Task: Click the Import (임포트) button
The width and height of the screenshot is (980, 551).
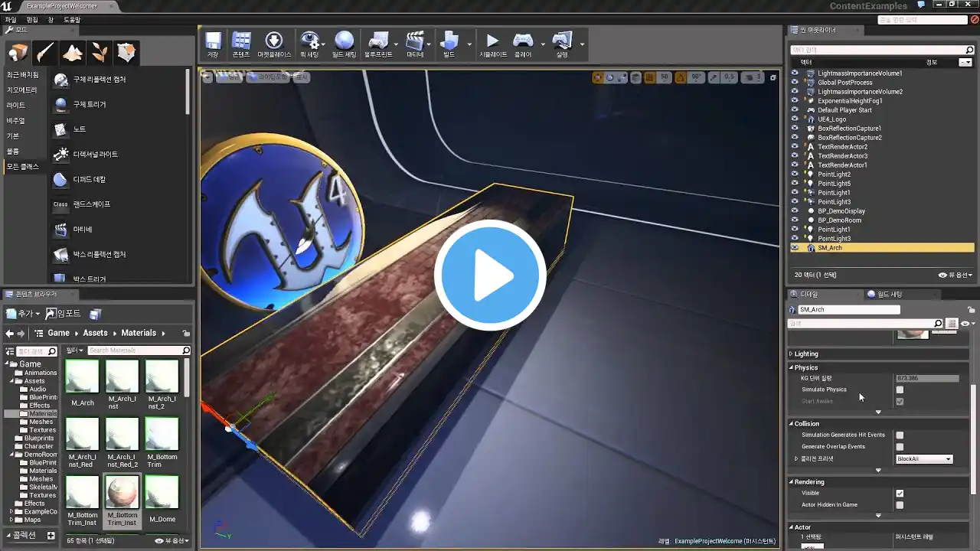Action: click(64, 314)
